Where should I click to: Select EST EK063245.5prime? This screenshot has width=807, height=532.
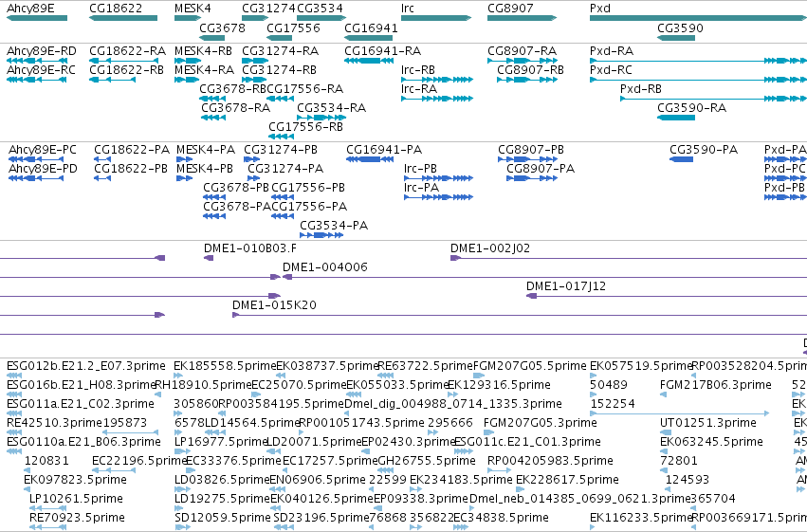[x=711, y=442]
